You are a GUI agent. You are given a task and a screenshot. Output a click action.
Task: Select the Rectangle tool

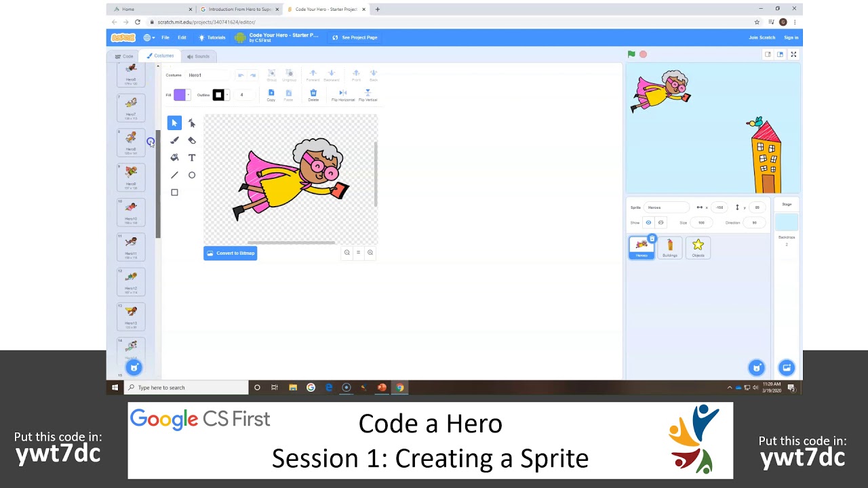coord(174,192)
